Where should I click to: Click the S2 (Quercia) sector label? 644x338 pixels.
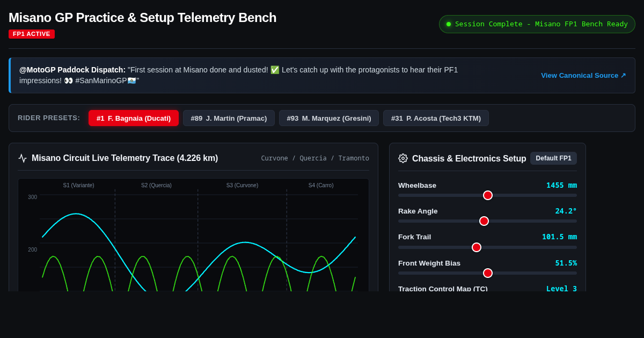(156, 185)
